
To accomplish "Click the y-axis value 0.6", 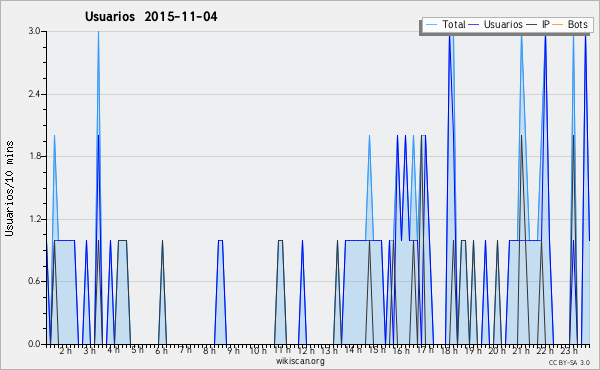I will click(34, 282).
